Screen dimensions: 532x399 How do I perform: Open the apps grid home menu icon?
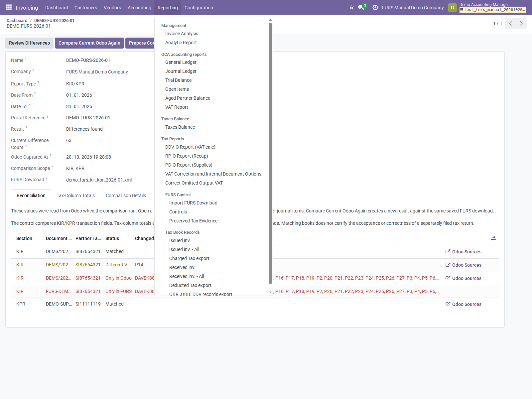[9, 7]
